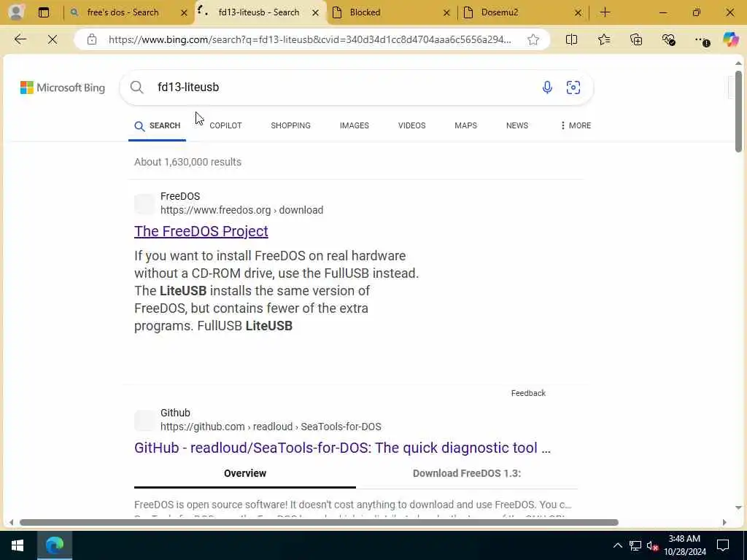Close the "free's dos - Search" tab
747x560 pixels.
(x=184, y=13)
